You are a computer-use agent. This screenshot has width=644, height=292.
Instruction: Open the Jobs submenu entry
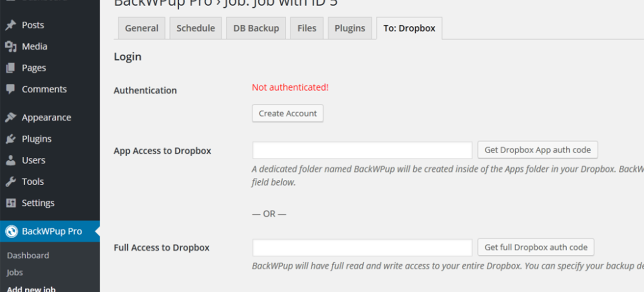14,272
